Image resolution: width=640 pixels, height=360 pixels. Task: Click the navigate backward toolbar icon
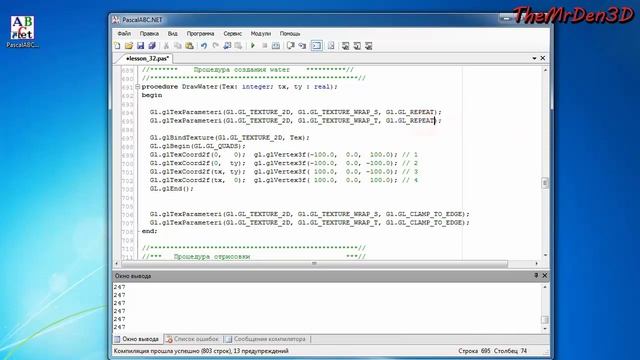pos(227,46)
